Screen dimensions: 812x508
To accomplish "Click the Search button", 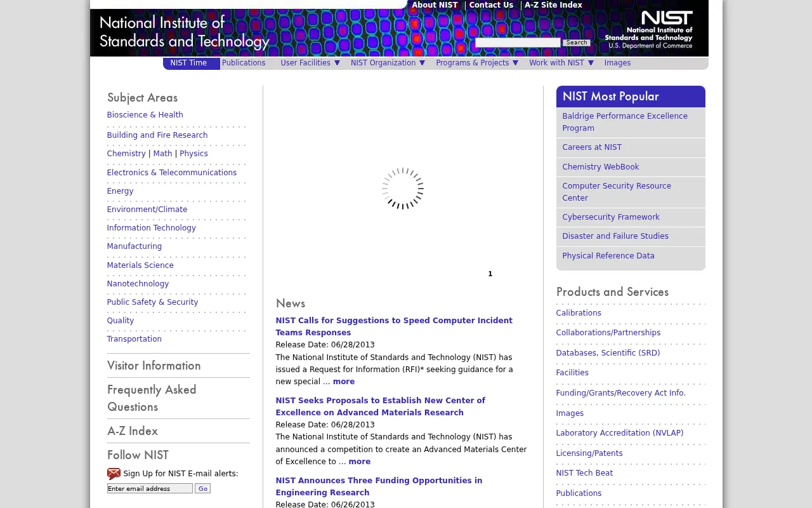I will click(577, 43).
